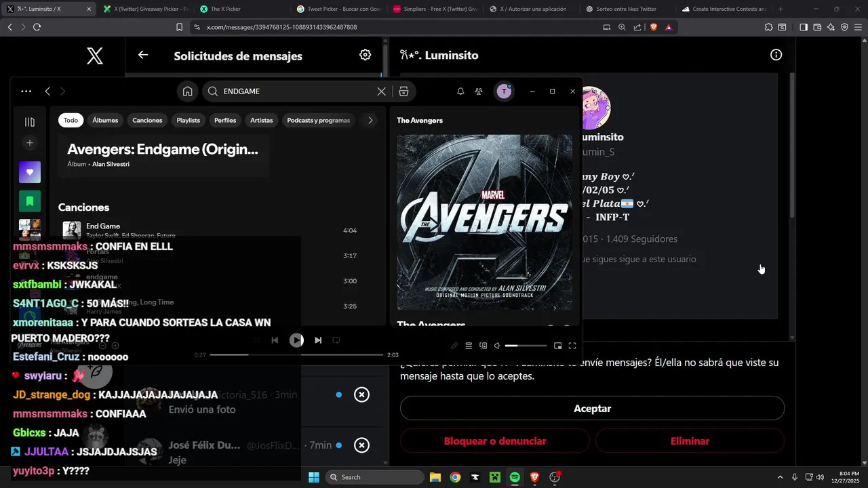Screen dimensions: 868x488
Task: Switch to X (Twitter) Giveaway Picker tab
Action: coord(146,9)
